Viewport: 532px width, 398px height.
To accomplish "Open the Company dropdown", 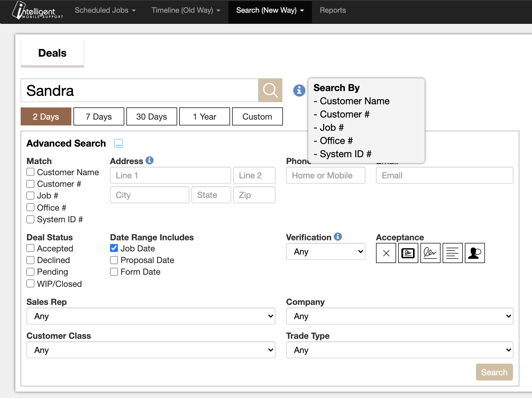I will 400,316.
